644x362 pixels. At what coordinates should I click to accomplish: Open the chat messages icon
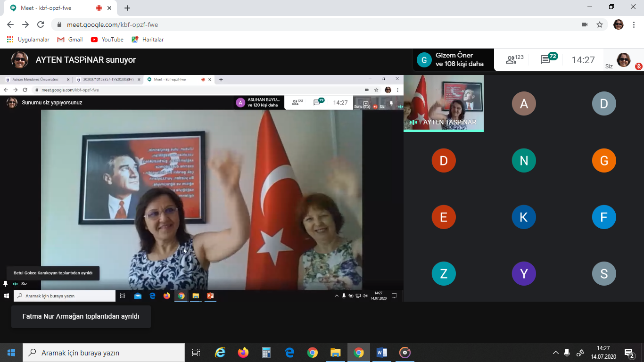coord(548,60)
